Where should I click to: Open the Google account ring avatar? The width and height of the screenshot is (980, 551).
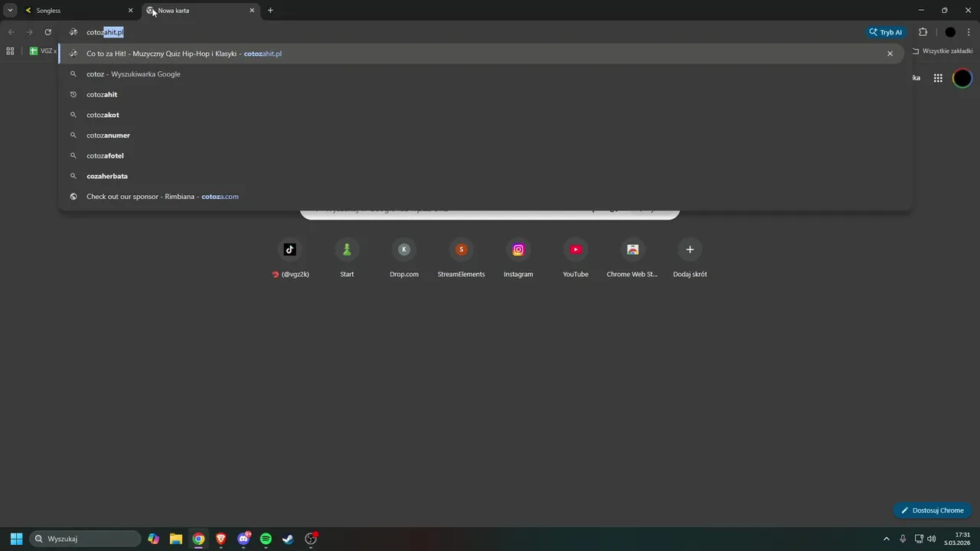(x=962, y=78)
